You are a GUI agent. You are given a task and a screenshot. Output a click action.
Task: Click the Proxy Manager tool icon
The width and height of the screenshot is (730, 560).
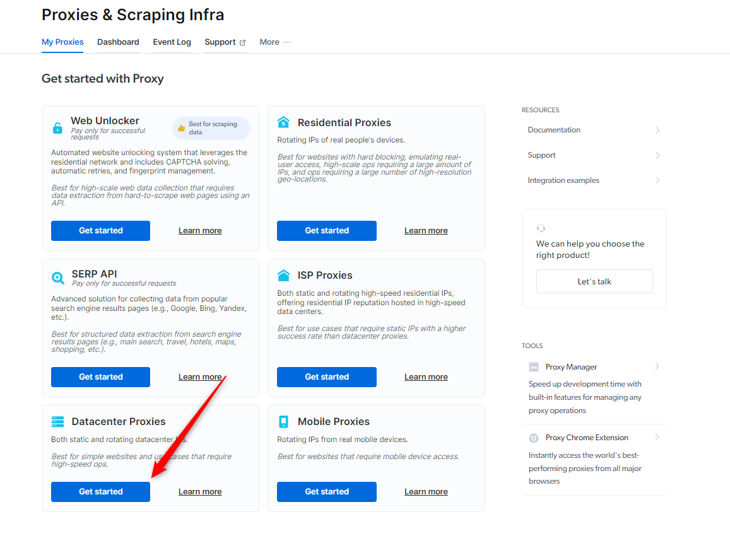coord(534,367)
